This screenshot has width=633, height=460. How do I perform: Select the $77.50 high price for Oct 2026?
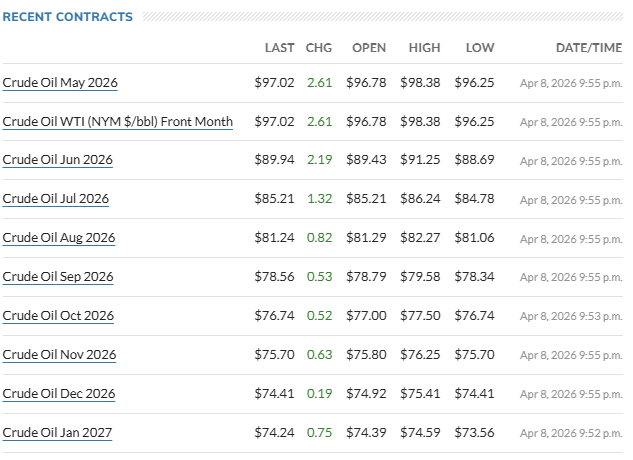point(420,315)
